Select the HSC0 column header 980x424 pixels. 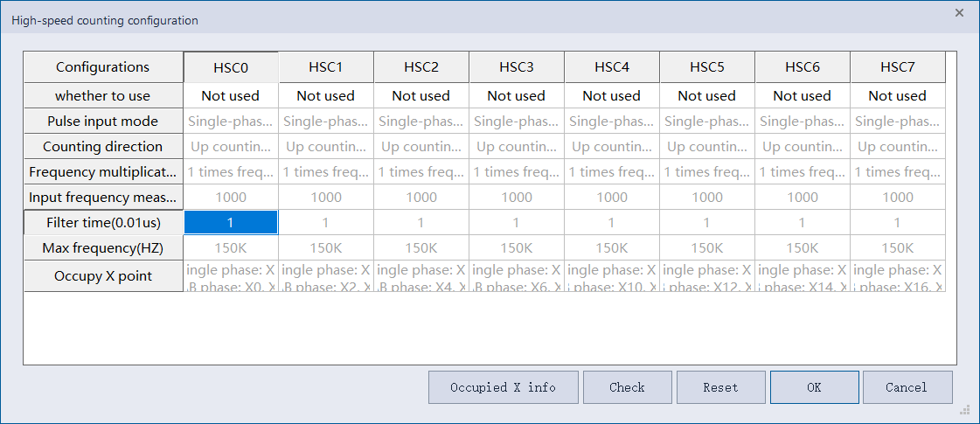(231, 67)
